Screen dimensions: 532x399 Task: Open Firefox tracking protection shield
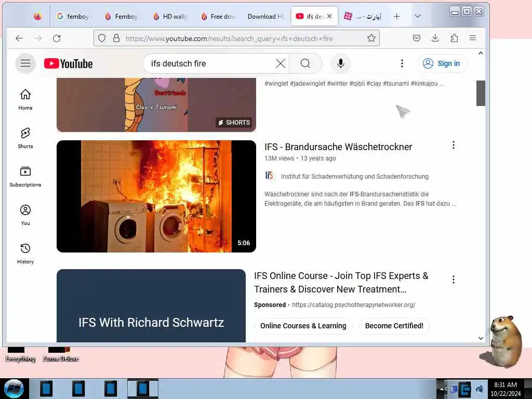(102, 38)
